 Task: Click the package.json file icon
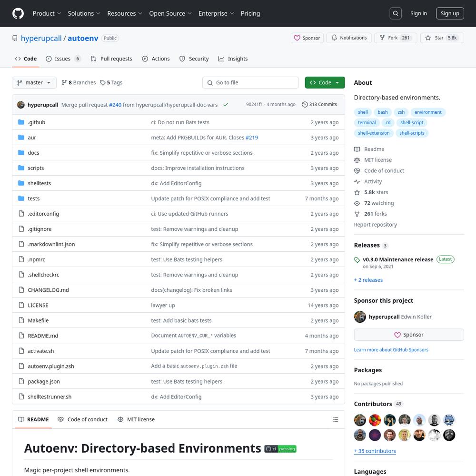click(x=21, y=381)
